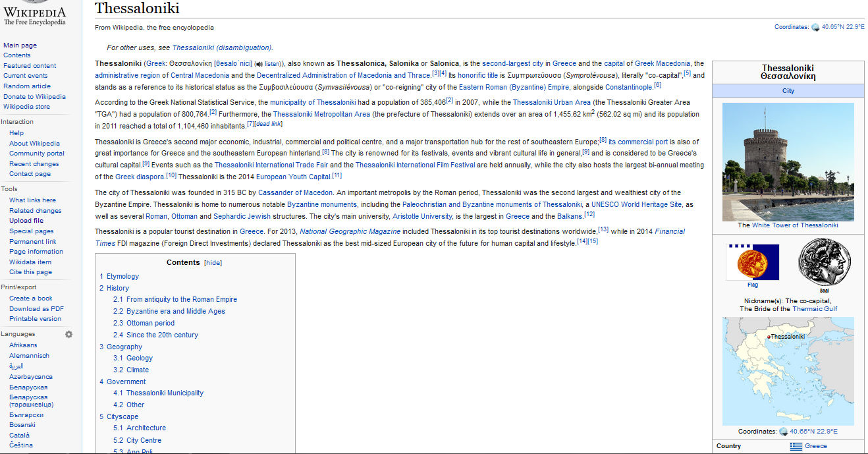Click Cite this page
The image size is (868, 454).
tap(30, 272)
